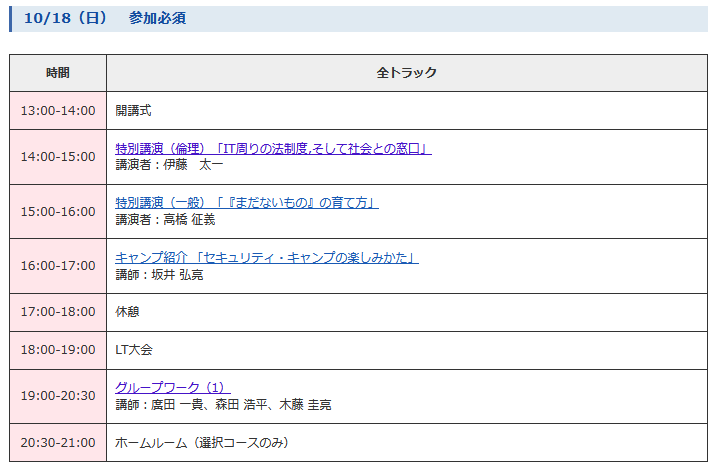The width and height of the screenshot is (719, 473).
Task: Open the 特別講演（倫理） lecture link
Action: (273, 149)
